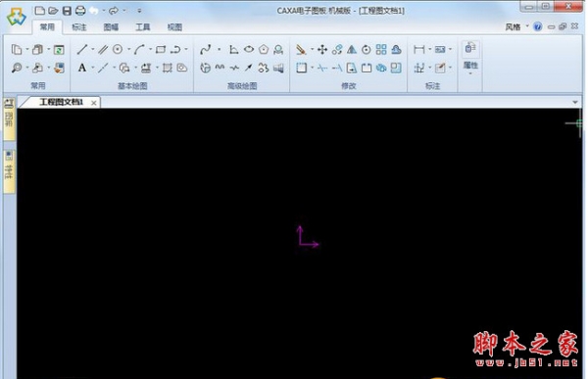Screen dimensions: 588x379
Task: Select the Ellipse tool
Action: click(249, 50)
